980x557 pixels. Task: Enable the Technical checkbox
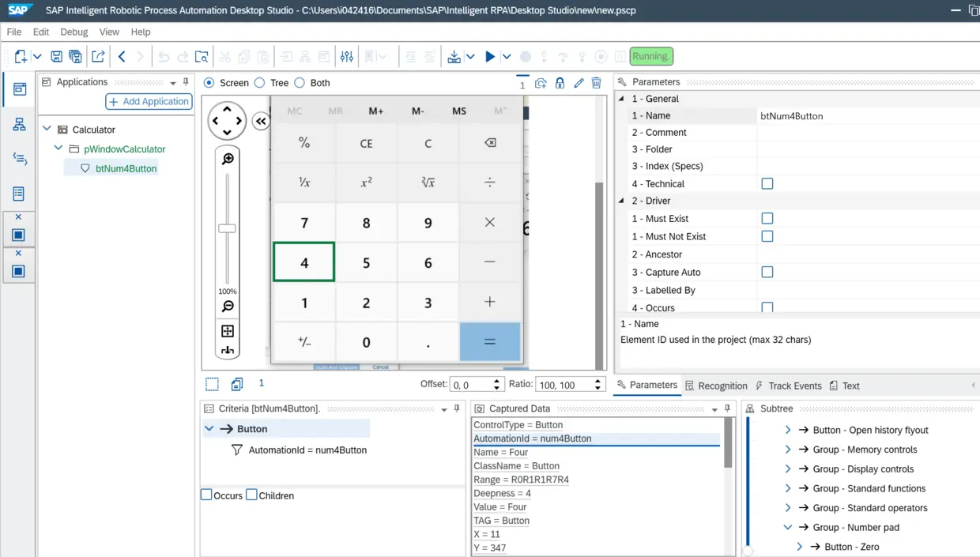(x=767, y=184)
